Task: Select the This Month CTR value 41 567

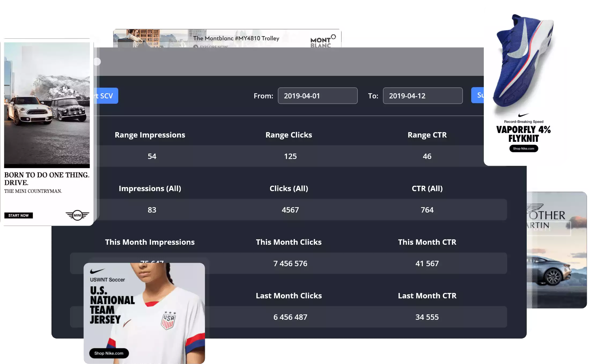Action: 427,263
